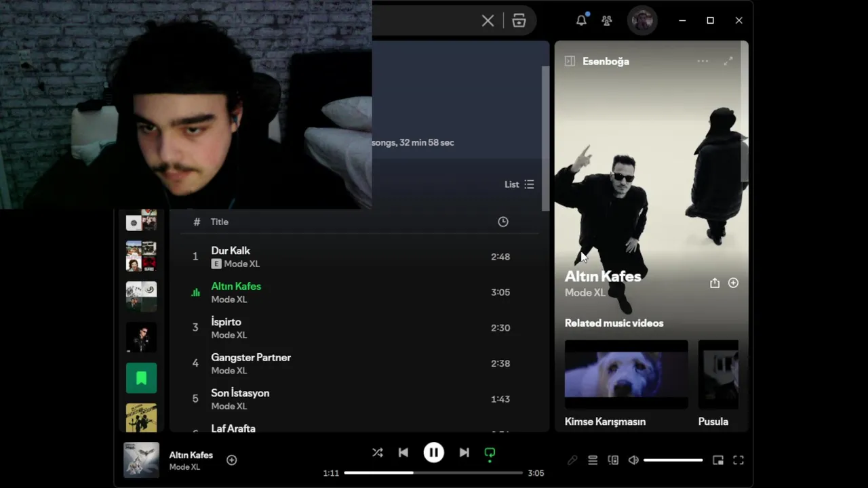Open Mode XL artist link in player bar
Image resolution: width=868 pixels, height=488 pixels.
pos(184,467)
